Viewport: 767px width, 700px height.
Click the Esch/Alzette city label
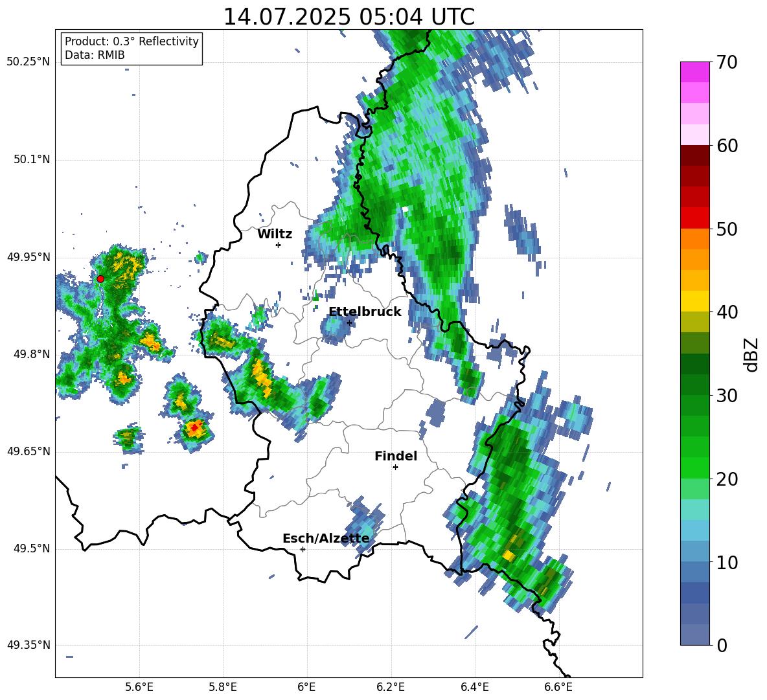click(326, 539)
